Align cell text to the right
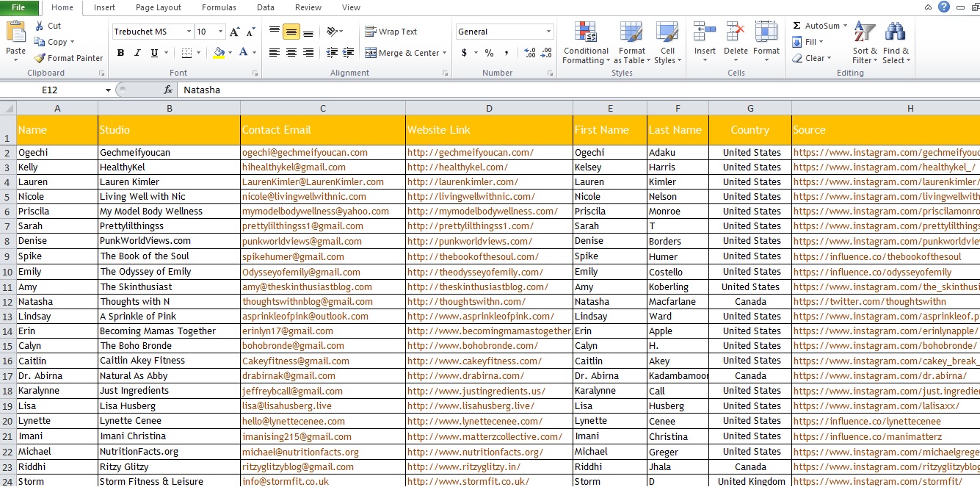 tap(308, 53)
